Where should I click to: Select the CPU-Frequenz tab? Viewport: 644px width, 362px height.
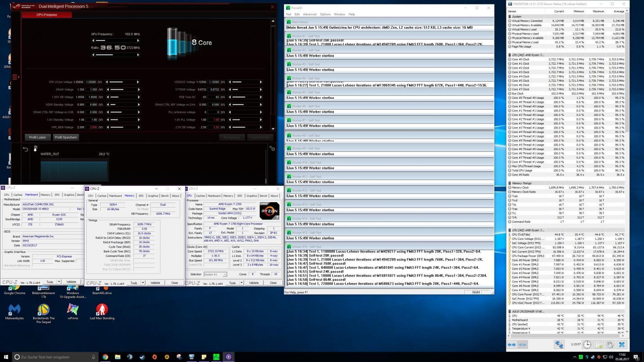(x=47, y=15)
